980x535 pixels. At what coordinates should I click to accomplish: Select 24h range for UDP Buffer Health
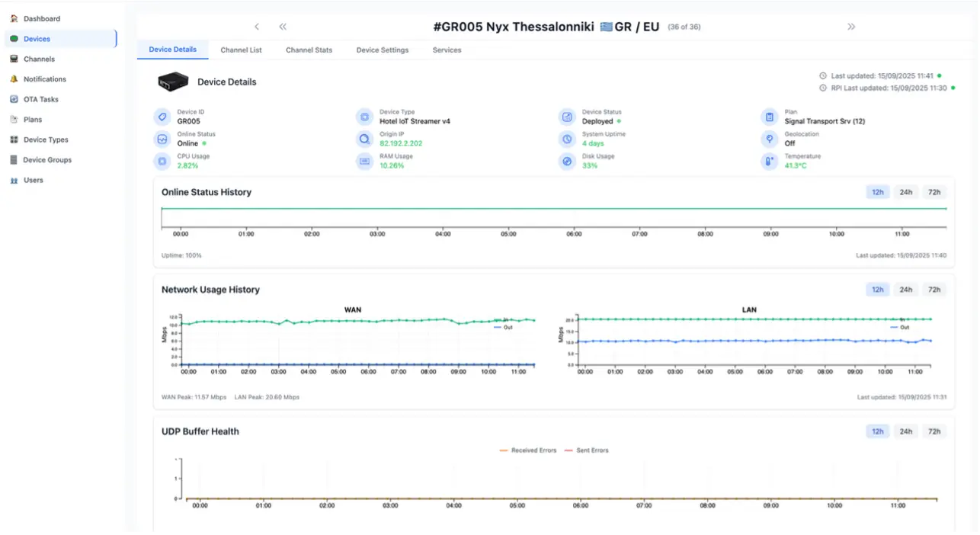click(905, 431)
